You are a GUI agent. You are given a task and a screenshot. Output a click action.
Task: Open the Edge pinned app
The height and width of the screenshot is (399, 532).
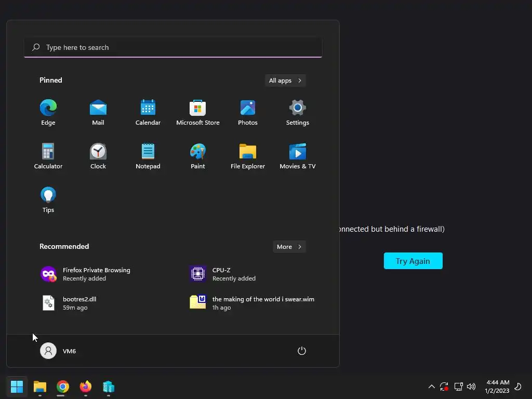pyautogui.click(x=48, y=113)
